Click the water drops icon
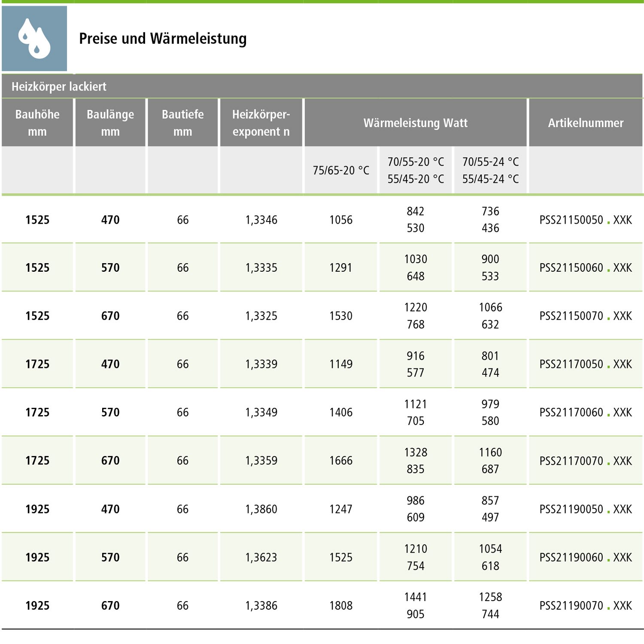644x644 pixels. [x=34, y=38]
